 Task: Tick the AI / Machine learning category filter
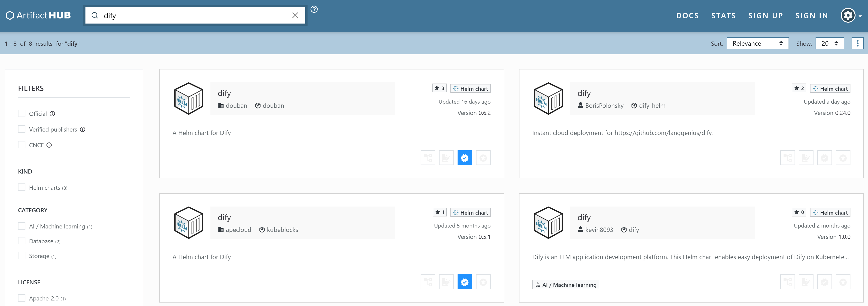point(22,226)
